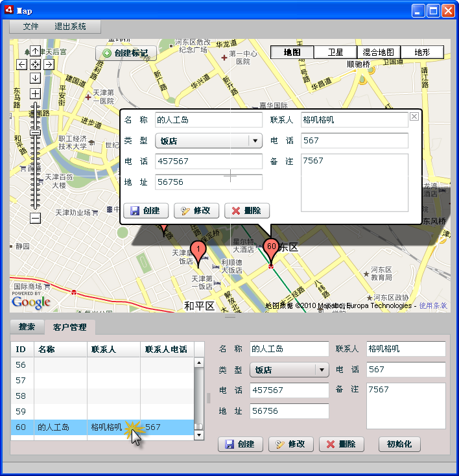Image resolution: width=459 pixels, height=476 pixels.
Task: Switch to the 地图 map view
Action: 292,53
